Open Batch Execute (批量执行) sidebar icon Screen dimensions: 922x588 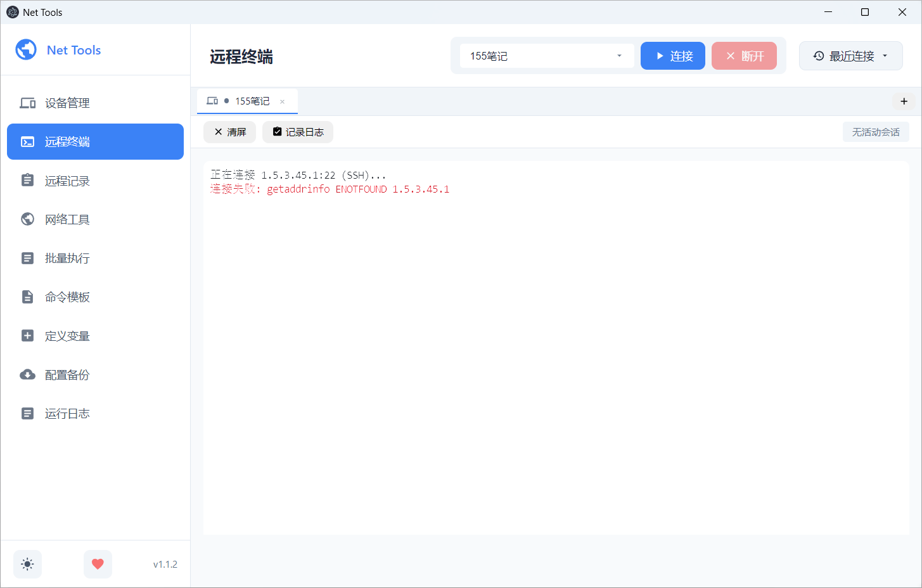pos(27,258)
